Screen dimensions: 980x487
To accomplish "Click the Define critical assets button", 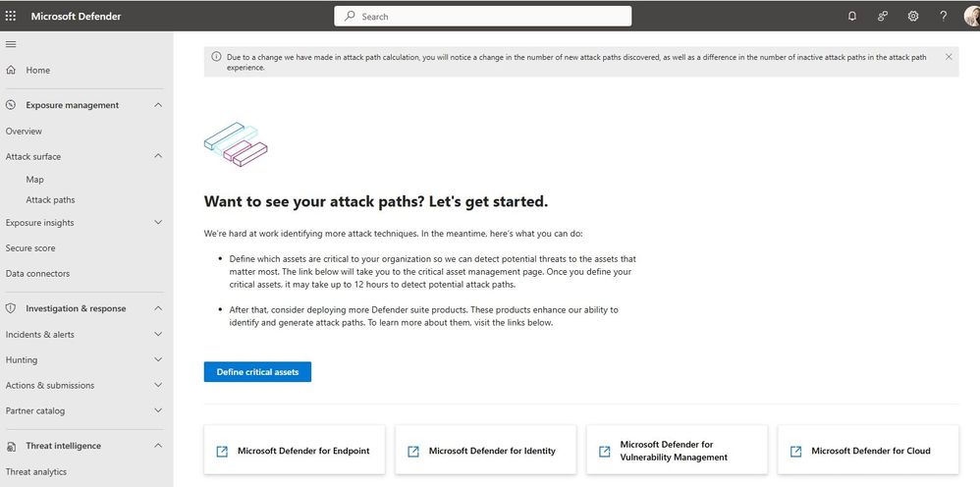I will 257,371.
